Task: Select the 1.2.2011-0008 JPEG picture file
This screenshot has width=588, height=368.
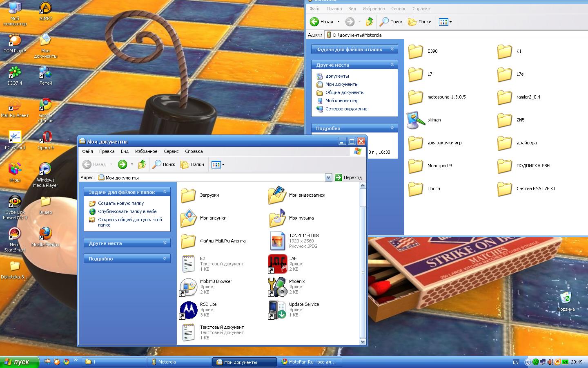Action: pyautogui.click(x=277, y=241)
